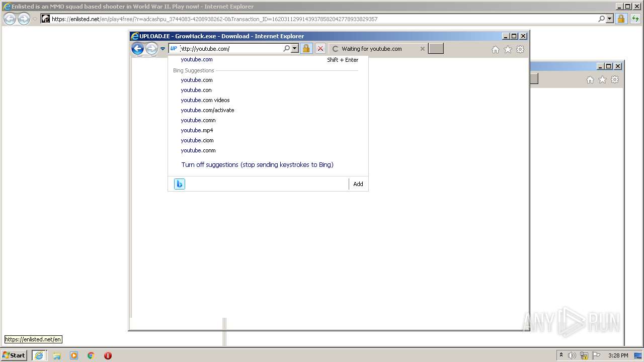Click the security lock icon in the UPLOAD.EE window
Viewport: 644px width, 362px height.
click(306, 49)
